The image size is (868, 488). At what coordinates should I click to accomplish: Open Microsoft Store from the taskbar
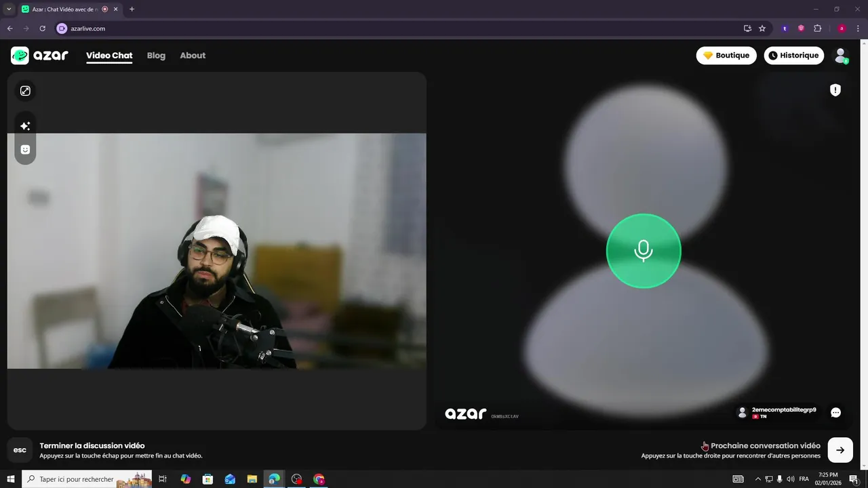click(x=208, y=479)
